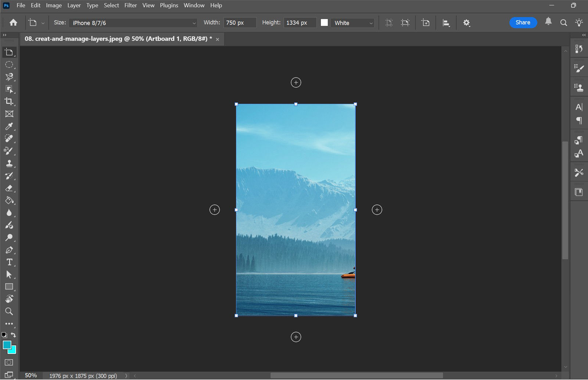
Task: Open the Character panel icon
Action: pyautogui.click(x=579, y=107)
